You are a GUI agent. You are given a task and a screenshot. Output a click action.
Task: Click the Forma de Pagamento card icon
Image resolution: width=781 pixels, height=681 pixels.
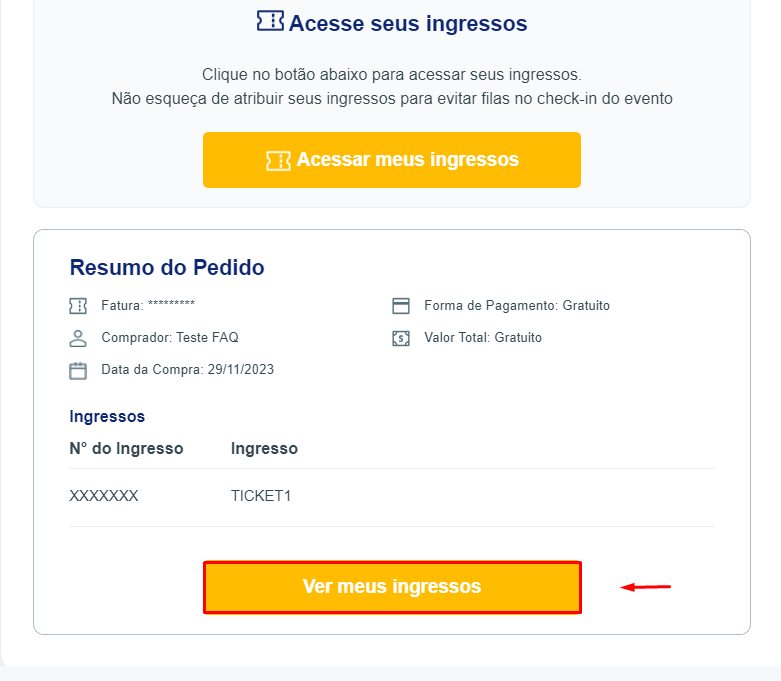(x=401, y=306)
